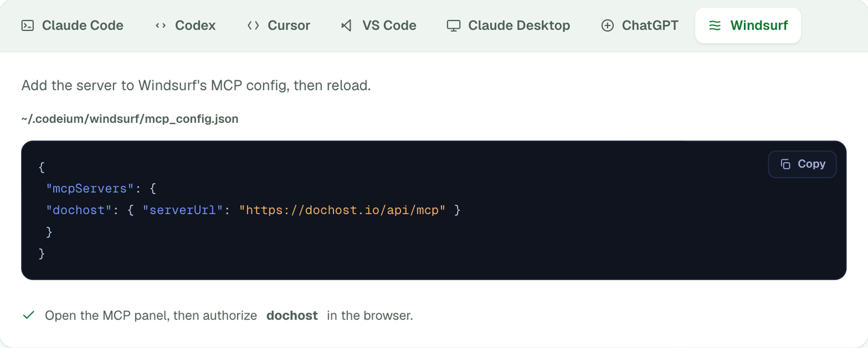This screenshot has height=348, width=868.
Task: Click the mcp_config.json file path
Action: coord(130,118)
